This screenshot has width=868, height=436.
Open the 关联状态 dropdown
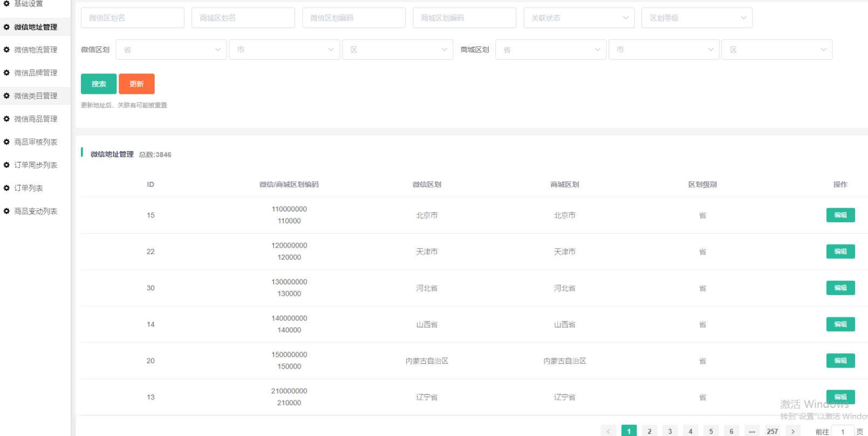click(579, 18)
